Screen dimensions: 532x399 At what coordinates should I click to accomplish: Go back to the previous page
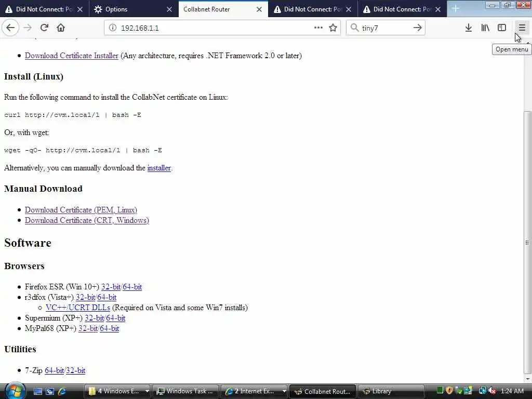10,28
